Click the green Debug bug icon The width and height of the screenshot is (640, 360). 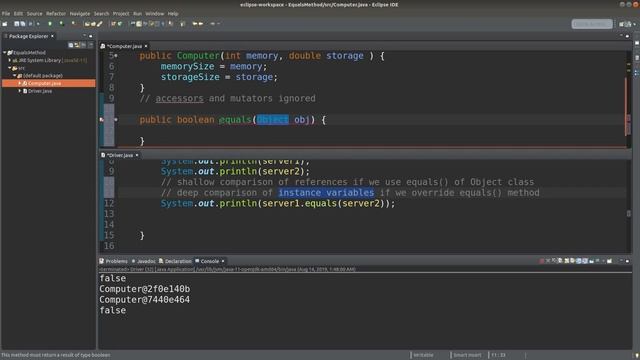tap(50, 24)
